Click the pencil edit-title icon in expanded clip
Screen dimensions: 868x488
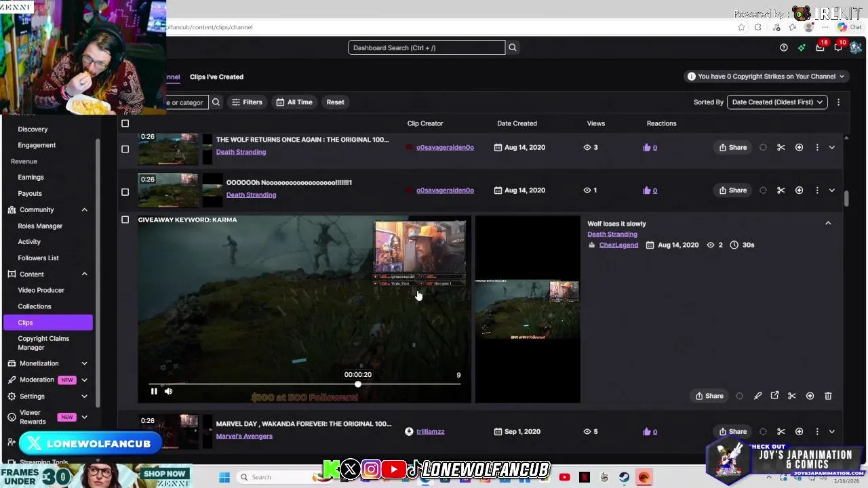(757, 396)
